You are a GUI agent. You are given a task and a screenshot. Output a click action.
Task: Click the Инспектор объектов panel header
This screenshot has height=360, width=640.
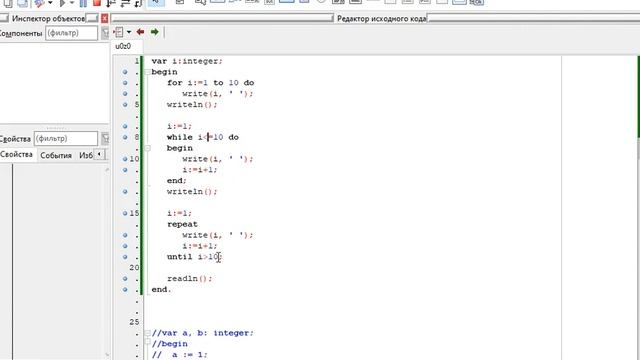[48, 19]
